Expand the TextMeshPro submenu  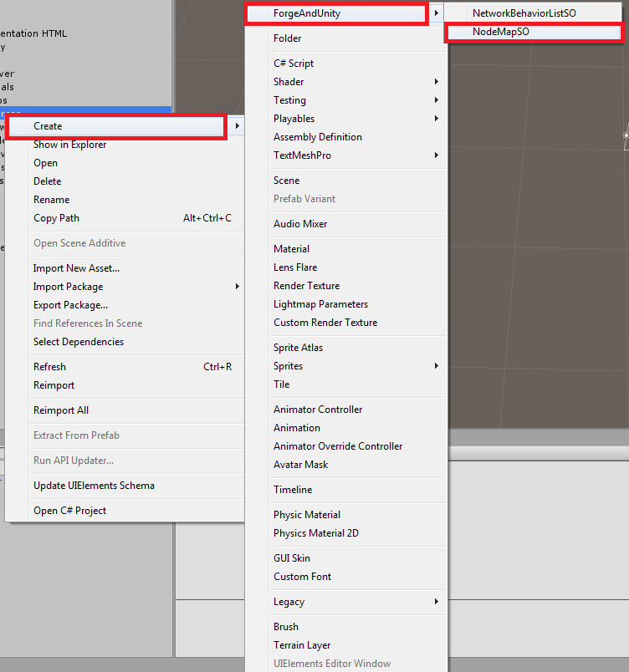coord(346,155)
